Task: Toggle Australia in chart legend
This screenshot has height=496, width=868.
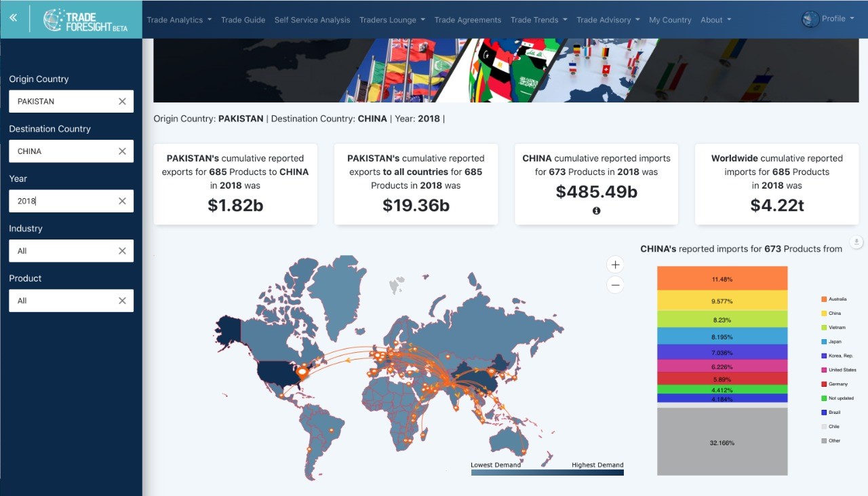Action: point(834,299)
